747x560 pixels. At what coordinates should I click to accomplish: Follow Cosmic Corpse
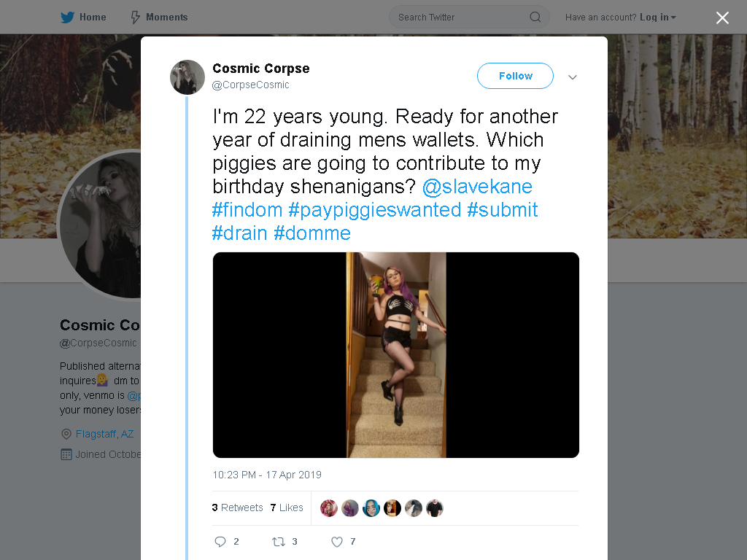[x=515, y=76]
